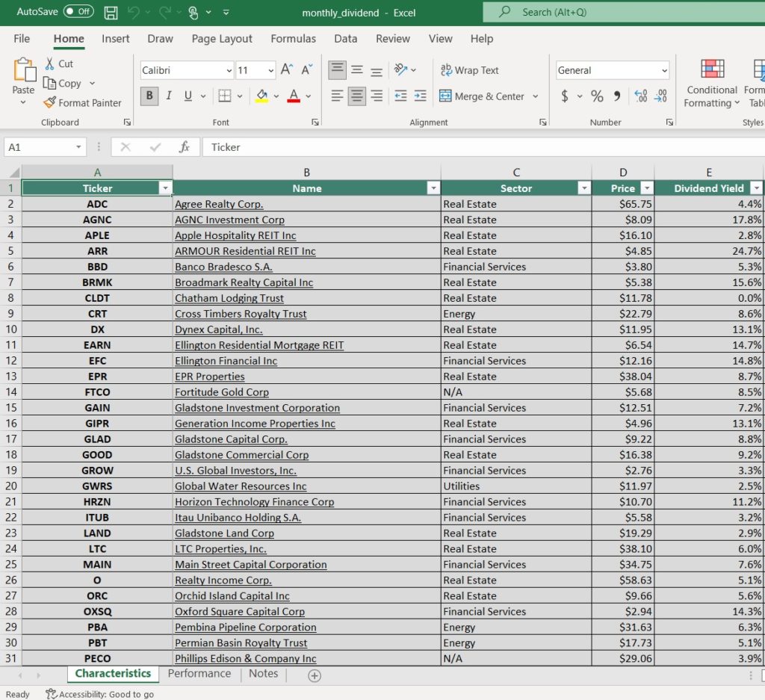Click the Percent Style icon
This screenshot has height=700, width=765.
coord(597,96)
